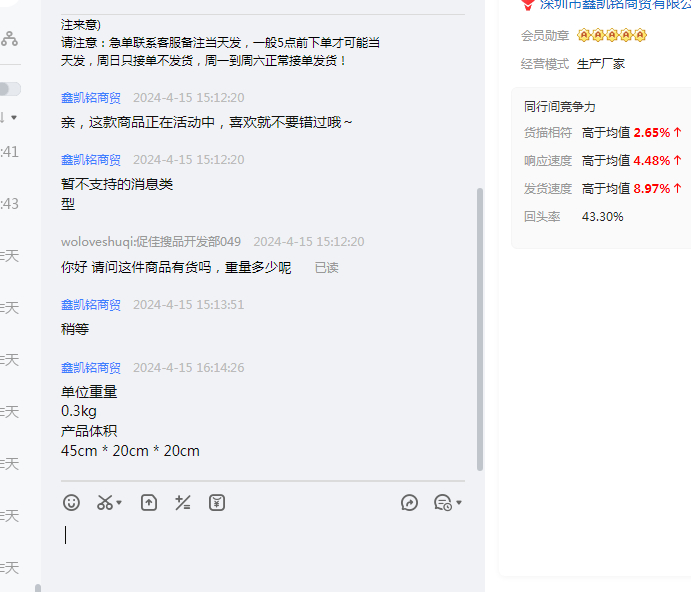Click the timestamp 2024-4-15 16:14:26
The image size is (691, 592).
click(189, 368)
